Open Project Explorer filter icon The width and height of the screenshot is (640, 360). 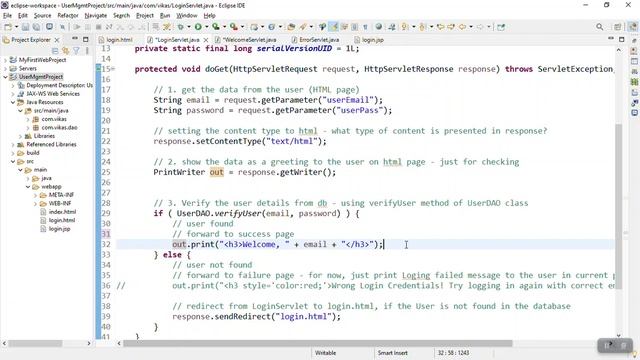click(76, 51)
